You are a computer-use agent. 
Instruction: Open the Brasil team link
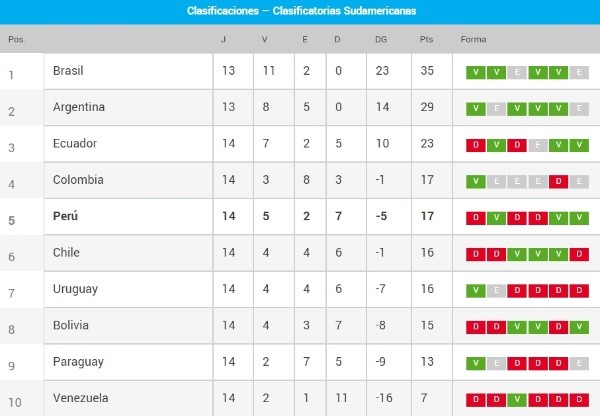click(69, 71)
